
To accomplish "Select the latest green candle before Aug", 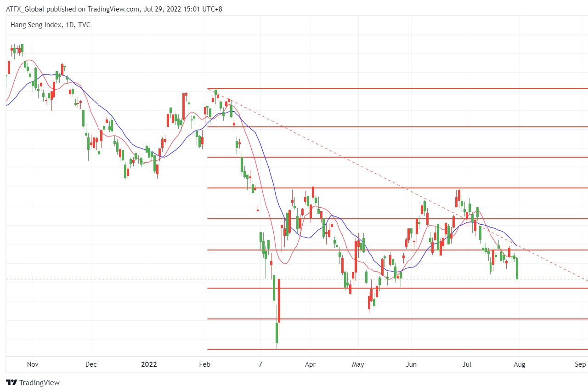I will point(517,269).
